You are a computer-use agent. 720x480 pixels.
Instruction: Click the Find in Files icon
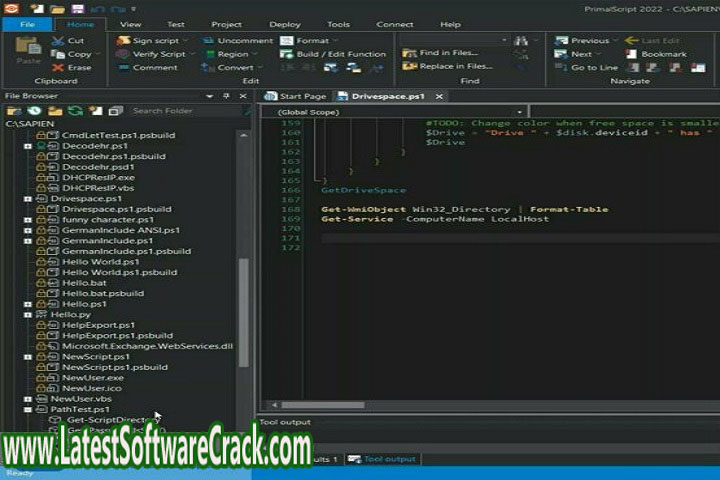409,52
